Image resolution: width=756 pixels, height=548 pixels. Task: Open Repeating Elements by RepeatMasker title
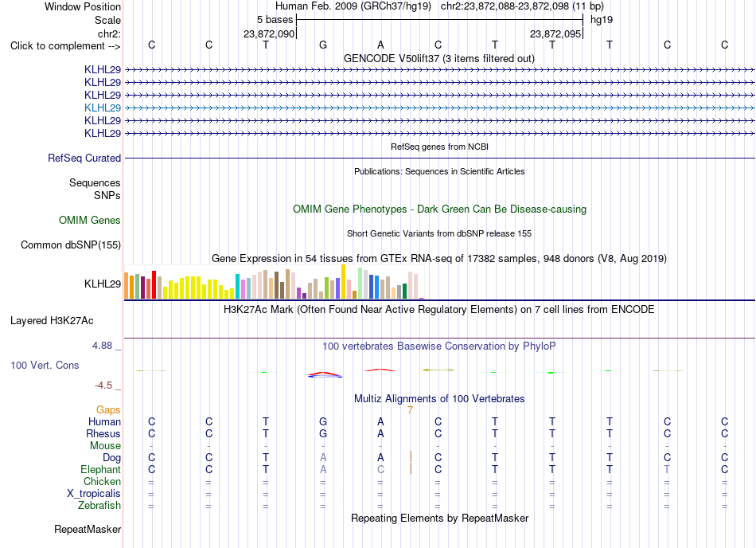click(439, 519)
